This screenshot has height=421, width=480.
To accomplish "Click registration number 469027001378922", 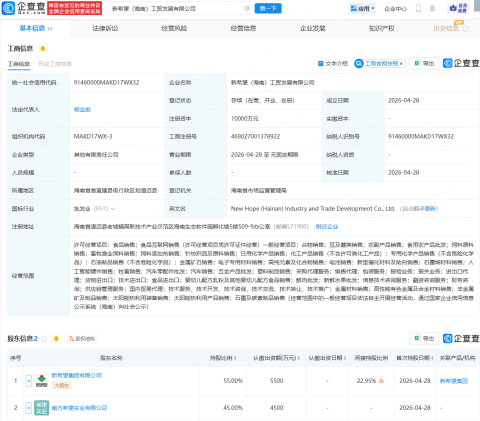I will (x=256, y=137).
